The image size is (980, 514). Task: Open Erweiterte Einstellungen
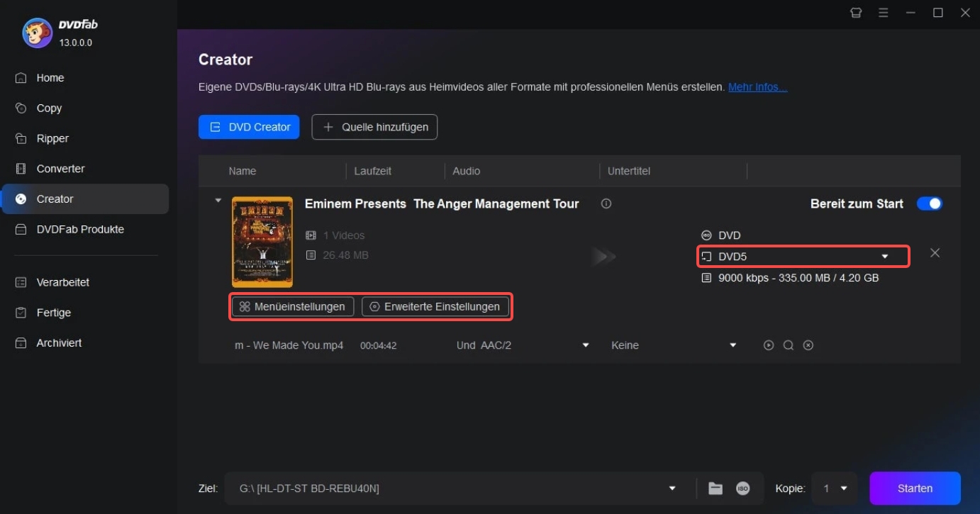click(x=435, y=307)
